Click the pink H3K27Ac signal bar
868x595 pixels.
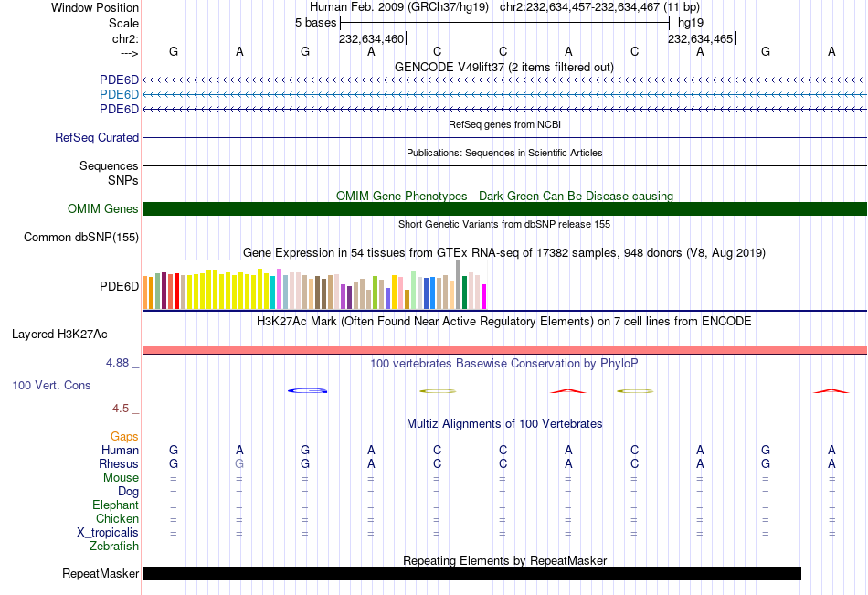coord(504,350)
